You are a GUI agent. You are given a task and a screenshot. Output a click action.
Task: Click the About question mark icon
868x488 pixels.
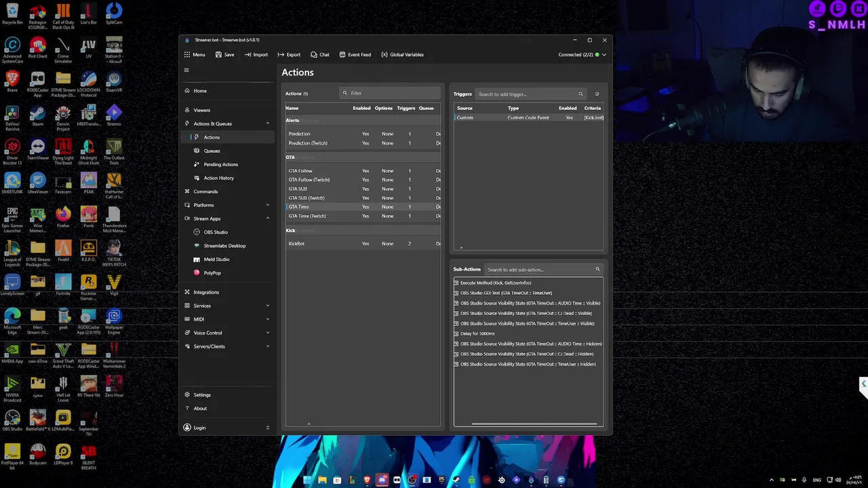coord(187,408)
